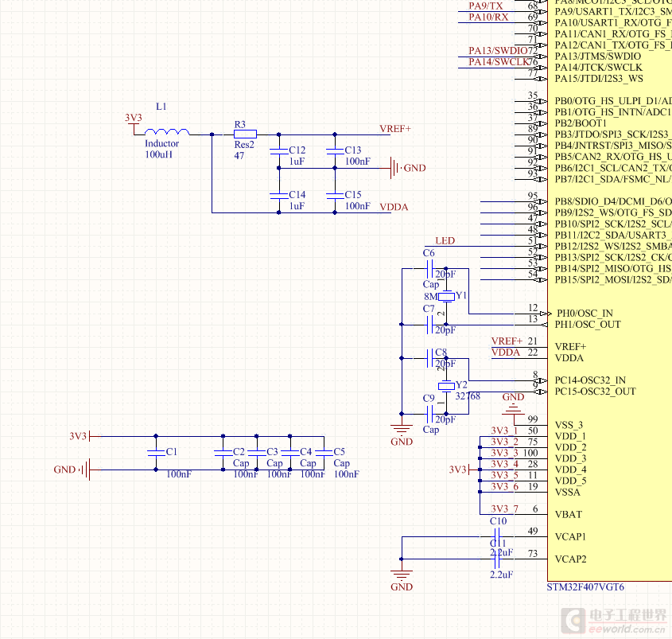Click the VREF+ net label at pin 21

(507, 341)
